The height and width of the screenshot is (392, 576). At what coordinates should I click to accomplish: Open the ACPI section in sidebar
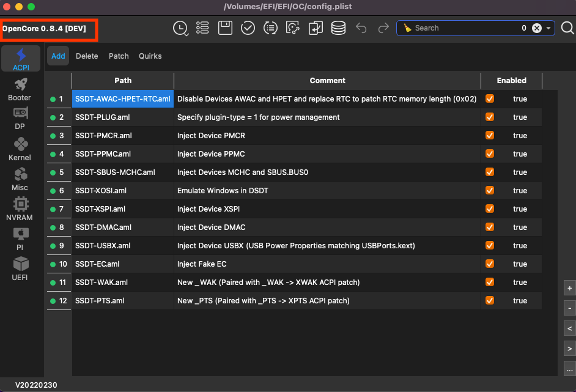click(x=21, y=59)
